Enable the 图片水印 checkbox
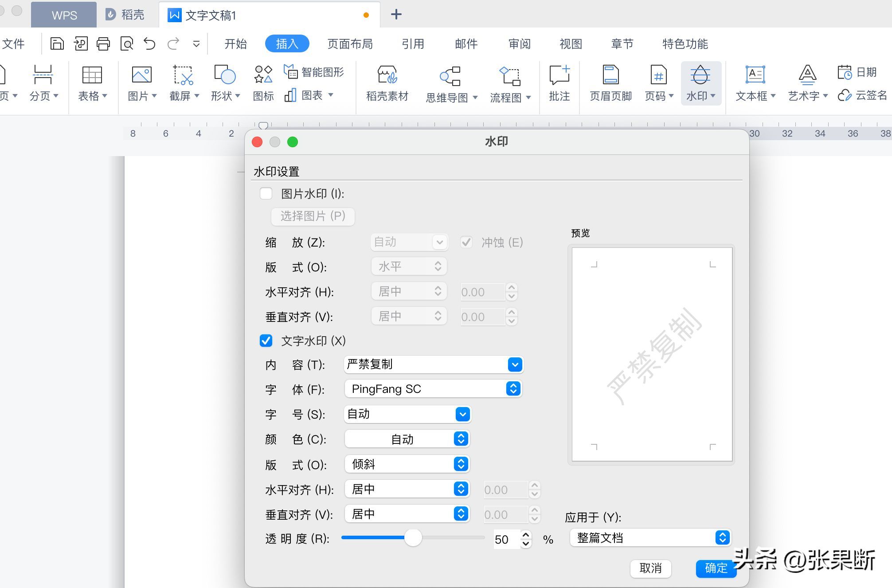 tap(266, 193)
